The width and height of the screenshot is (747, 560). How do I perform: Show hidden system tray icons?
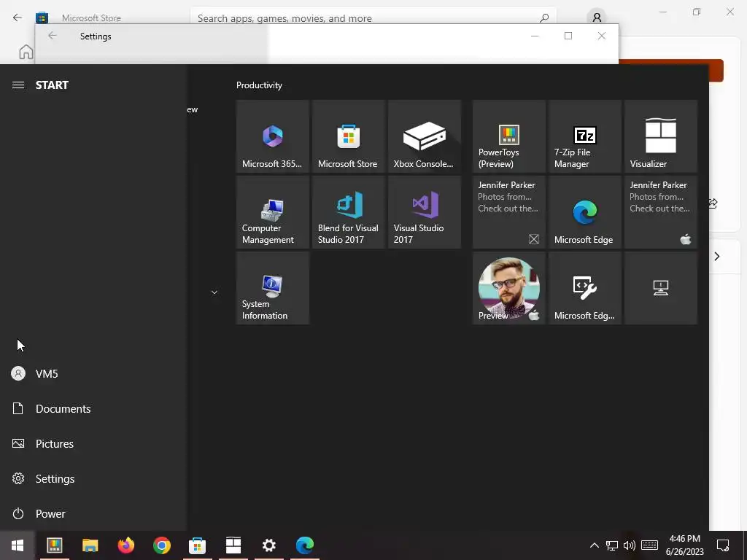[x=594, y=545]
